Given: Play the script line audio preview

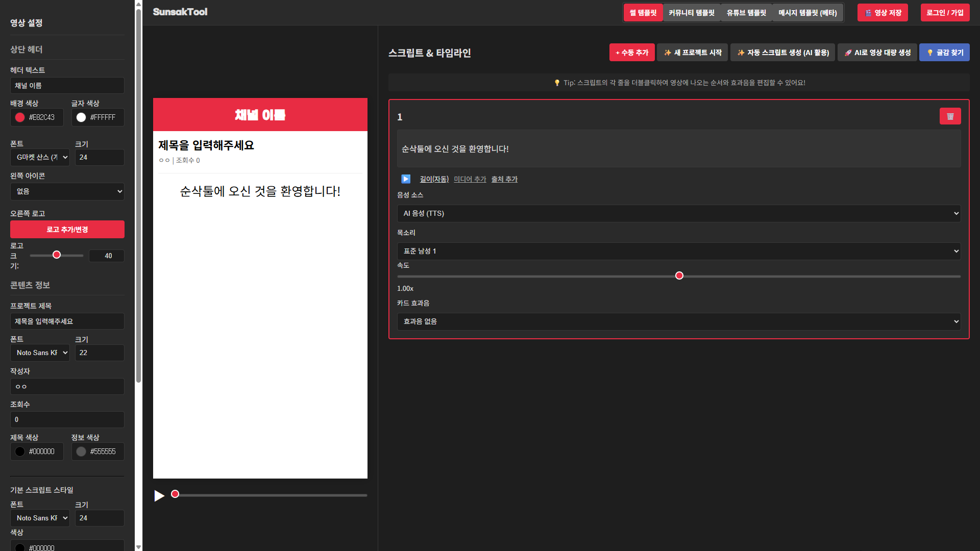Looking at the screenshot, I should coord(406,179).
